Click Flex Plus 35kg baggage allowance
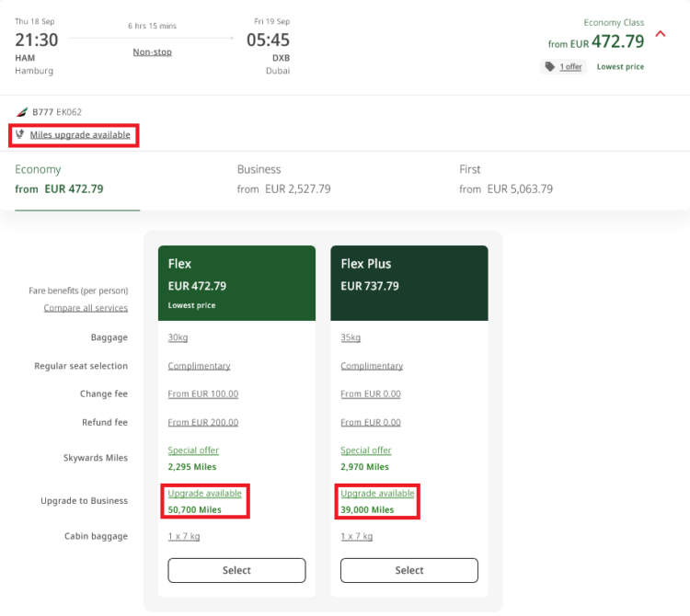The height and width of the screenshot is (616, 690). [x=351, y=337]
